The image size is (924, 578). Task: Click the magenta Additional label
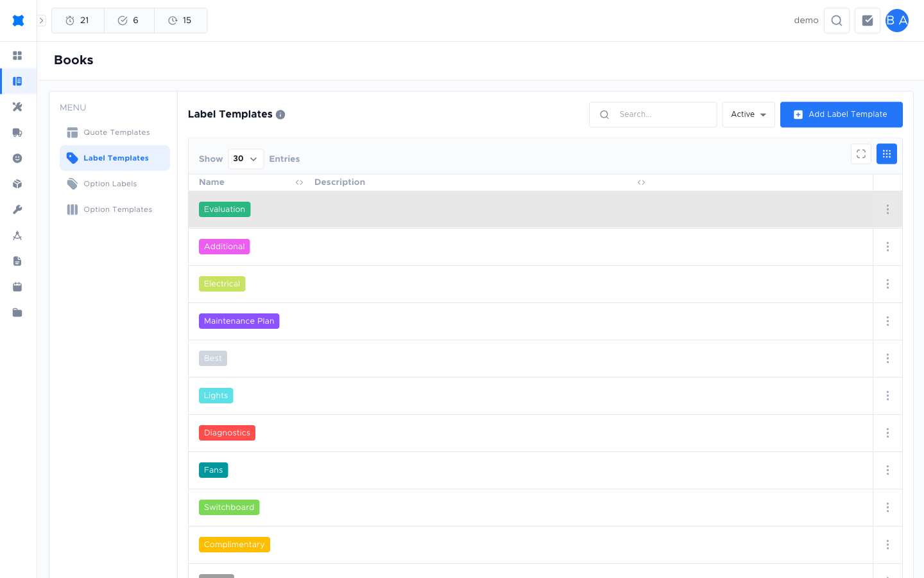click(x=225, y=247)
